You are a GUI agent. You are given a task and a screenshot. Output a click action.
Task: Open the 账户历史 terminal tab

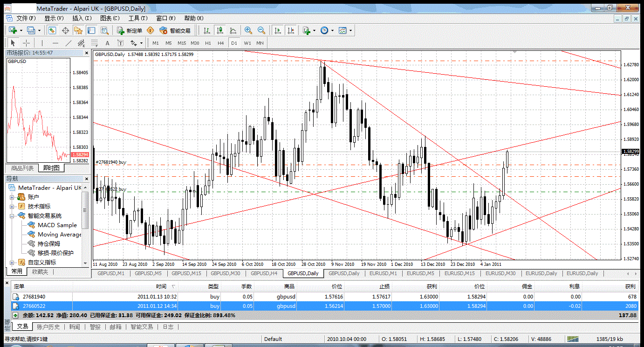click(48, 327)
